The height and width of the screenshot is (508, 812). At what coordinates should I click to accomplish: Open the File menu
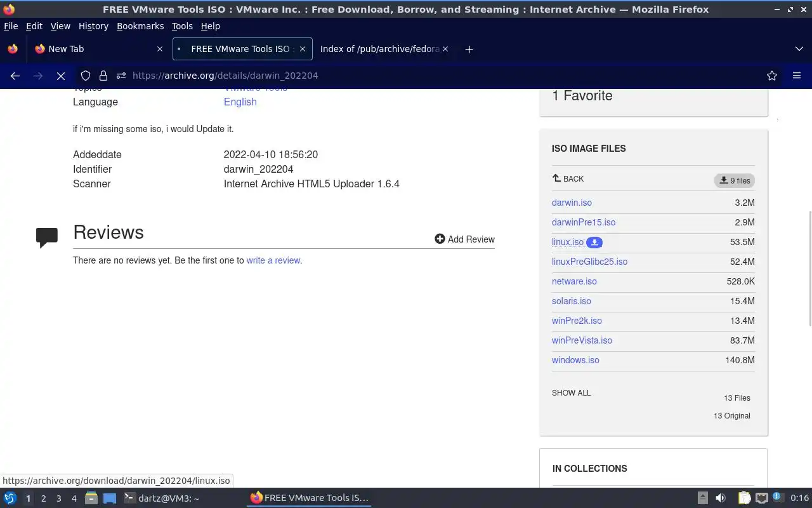point(11,26)
